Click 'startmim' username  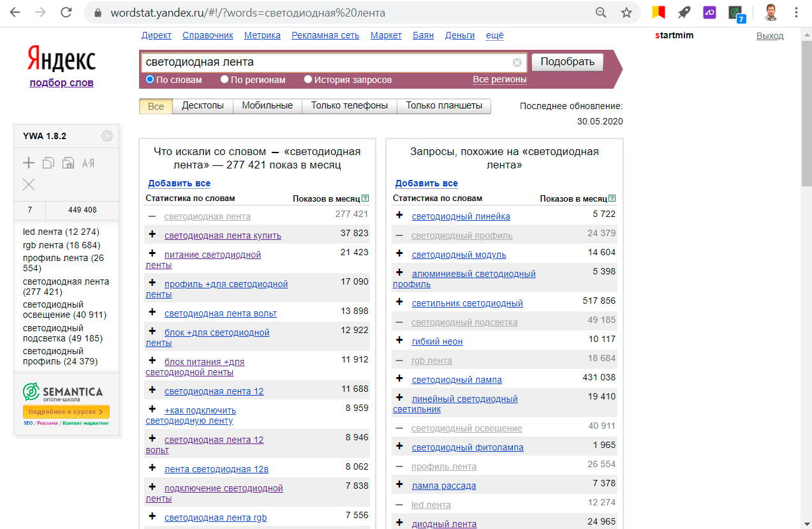pyautogui.click(x=674, y=35)
